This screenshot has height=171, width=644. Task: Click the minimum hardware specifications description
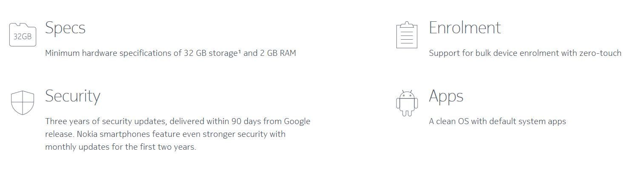[171, 53]
